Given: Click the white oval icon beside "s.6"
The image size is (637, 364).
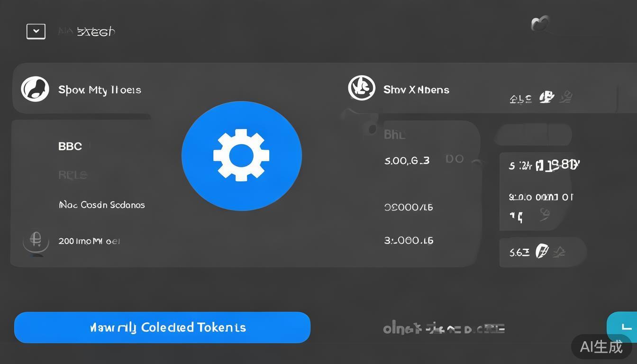Looking at the screenshot, I should point(541,251).
